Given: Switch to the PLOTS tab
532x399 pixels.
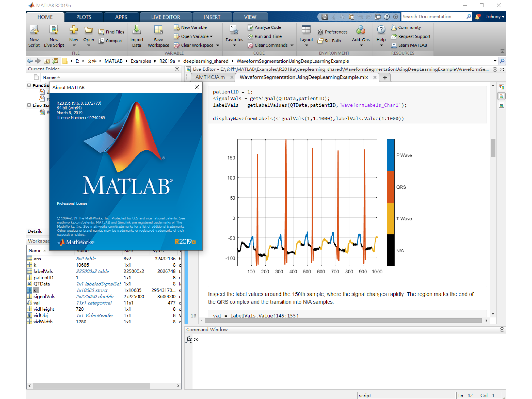Looking at the screenshot, I should (84, 17).
